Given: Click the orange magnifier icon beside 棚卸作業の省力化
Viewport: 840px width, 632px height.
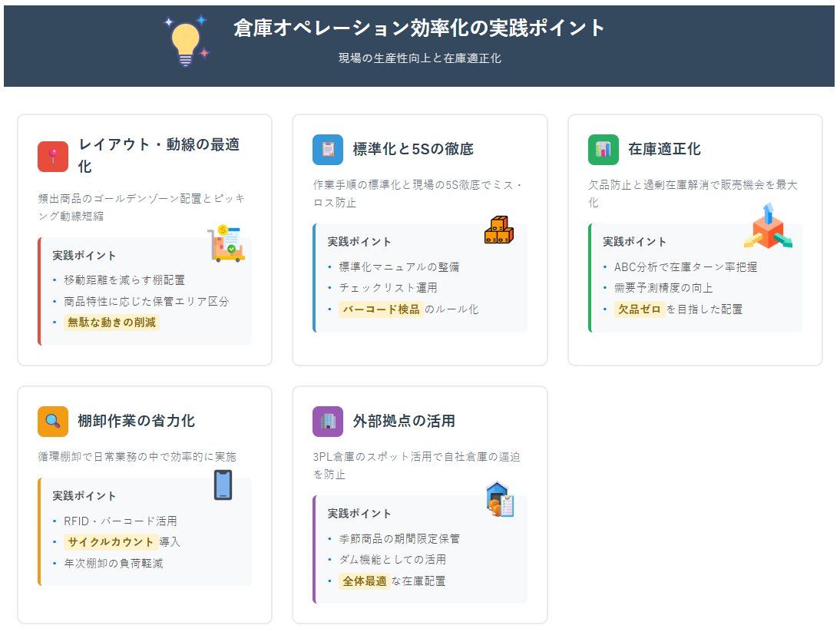Looking at the screenshot, I should click(x=53, y=422).
